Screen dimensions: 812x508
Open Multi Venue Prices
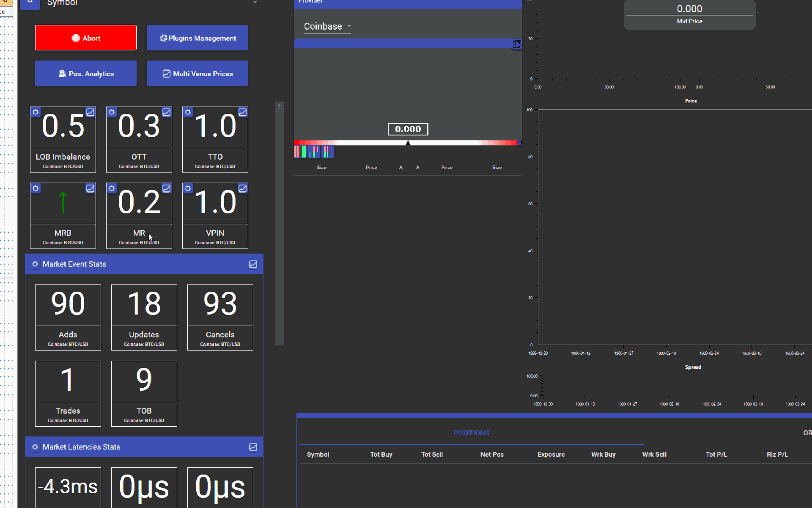pyautogui.click(x=197, y=74)
